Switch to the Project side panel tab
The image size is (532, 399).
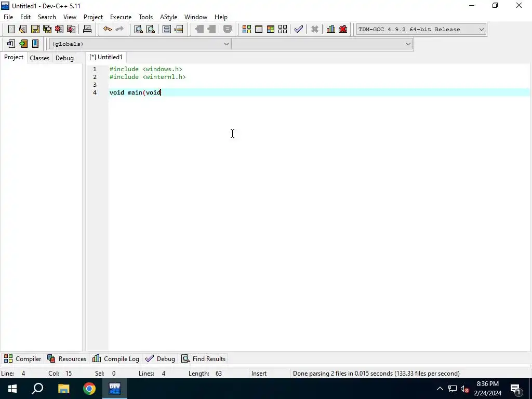tap(14, 57)
